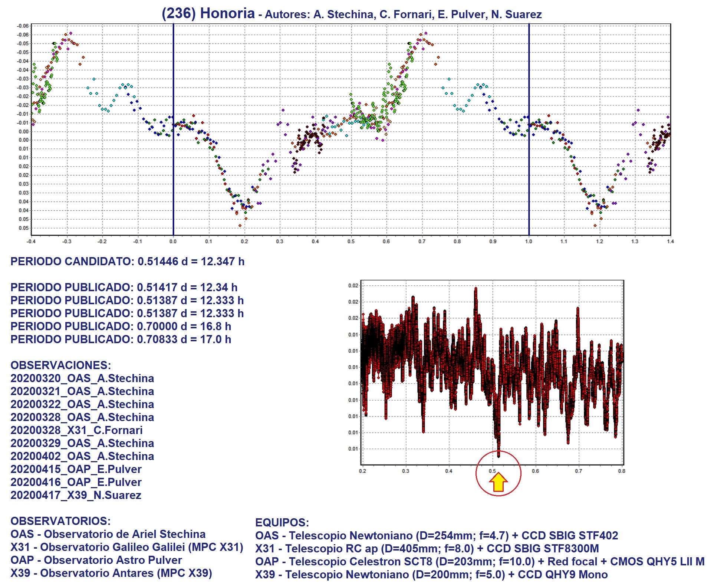Screen dimensions: 714x588
Task: Click "X31 - Observatorio Galileo Galilei (MPC X31)"
Action: point(127,547)
